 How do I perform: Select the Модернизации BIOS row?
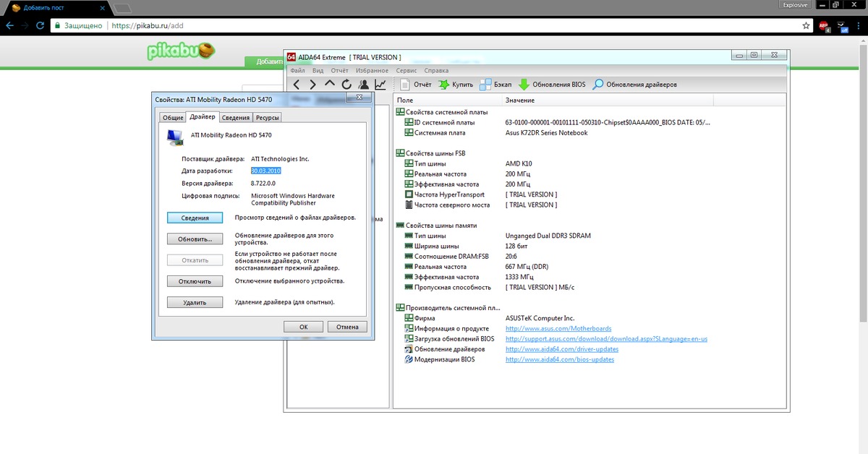coord(439,359)
